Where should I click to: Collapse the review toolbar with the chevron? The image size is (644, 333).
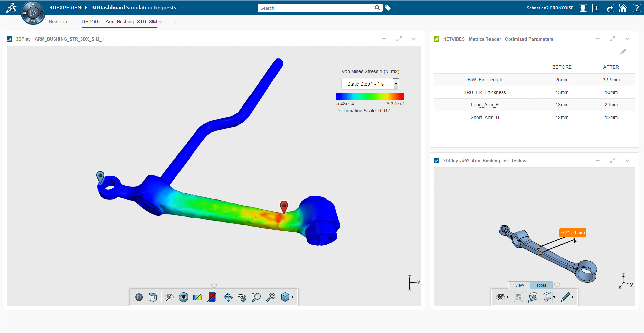tap(557, 285)
